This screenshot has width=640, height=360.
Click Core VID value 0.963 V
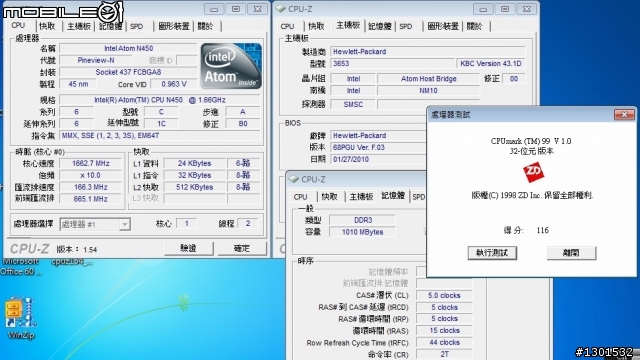click(174, 84)
